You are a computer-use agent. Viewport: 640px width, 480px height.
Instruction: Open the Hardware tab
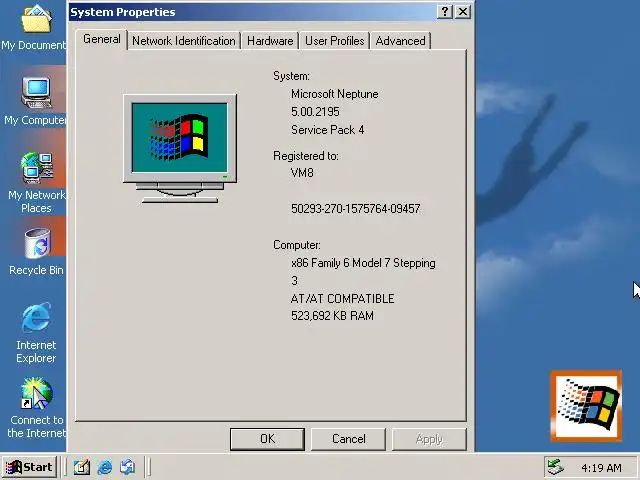270,41
